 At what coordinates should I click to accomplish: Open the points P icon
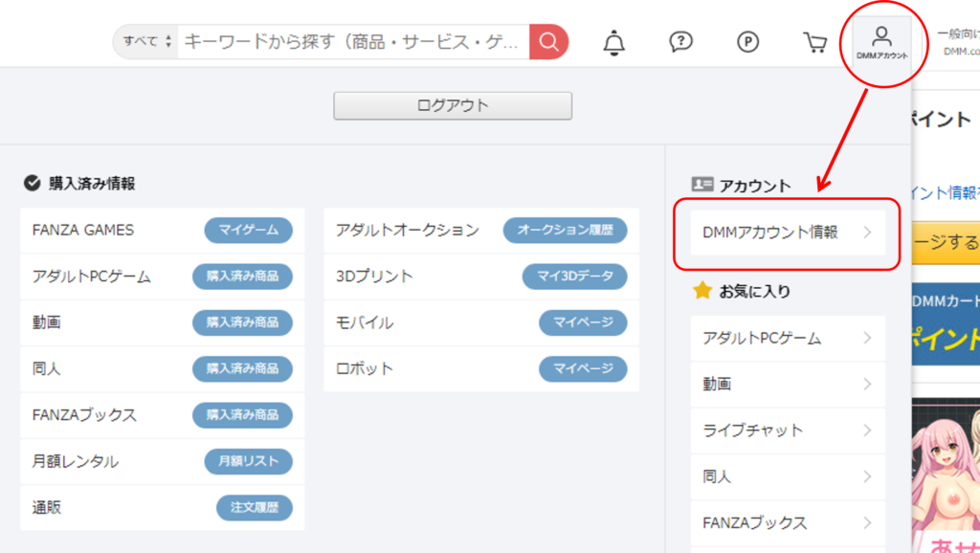[x=747, y=42]
